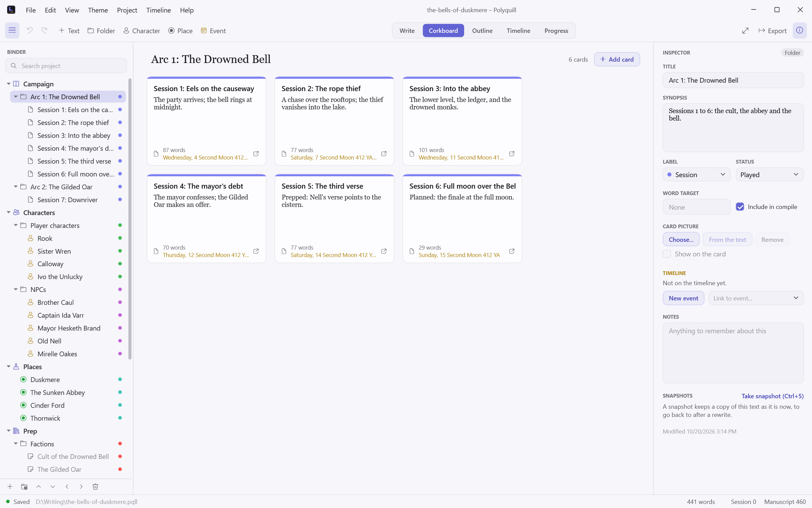The height and width of the screenshot is (508, 812).
Task: Move item up with the binder arrow
Action: click(x=39, y=487)
